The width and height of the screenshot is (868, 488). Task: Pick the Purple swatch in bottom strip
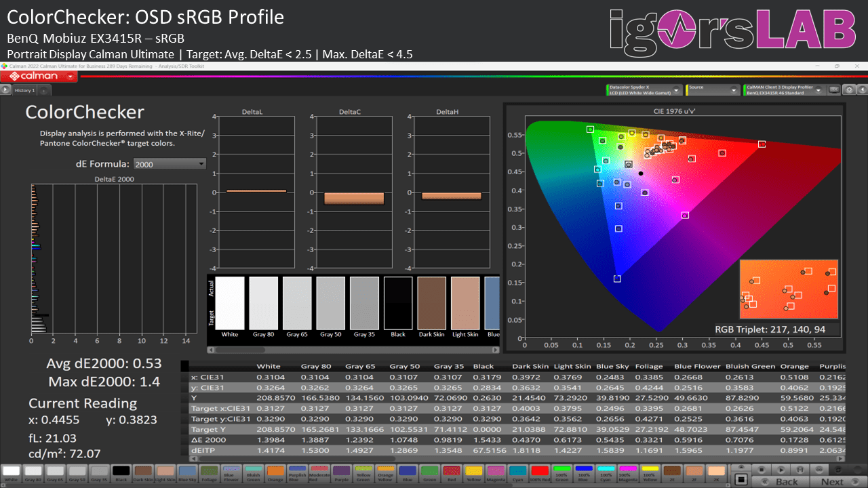coord(341,473)
